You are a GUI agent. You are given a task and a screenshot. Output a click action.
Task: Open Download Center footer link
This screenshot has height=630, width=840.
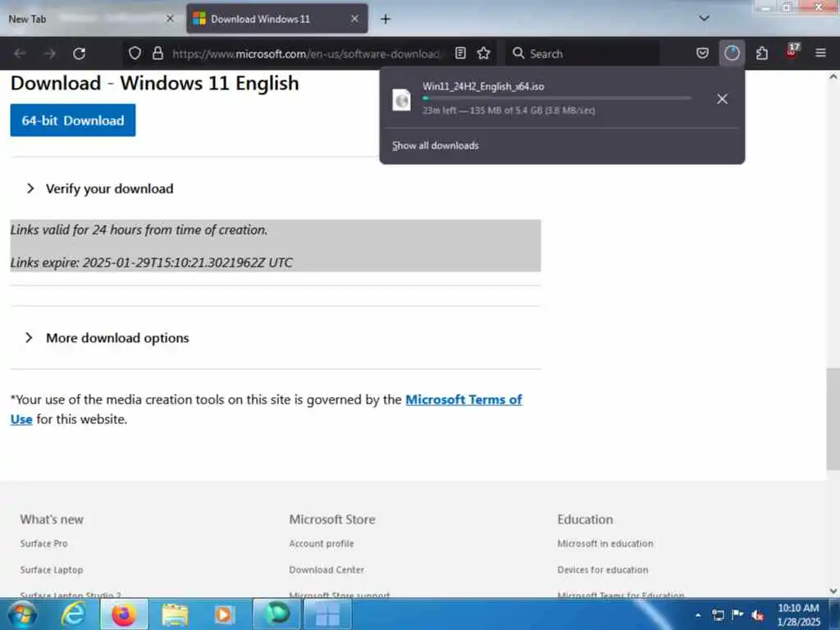pyautogui.click(x=326, y=569)
